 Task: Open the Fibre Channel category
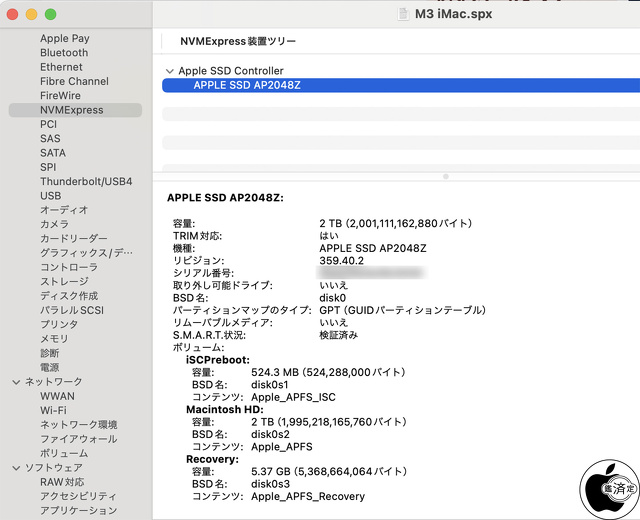click(x=74, y=81)
